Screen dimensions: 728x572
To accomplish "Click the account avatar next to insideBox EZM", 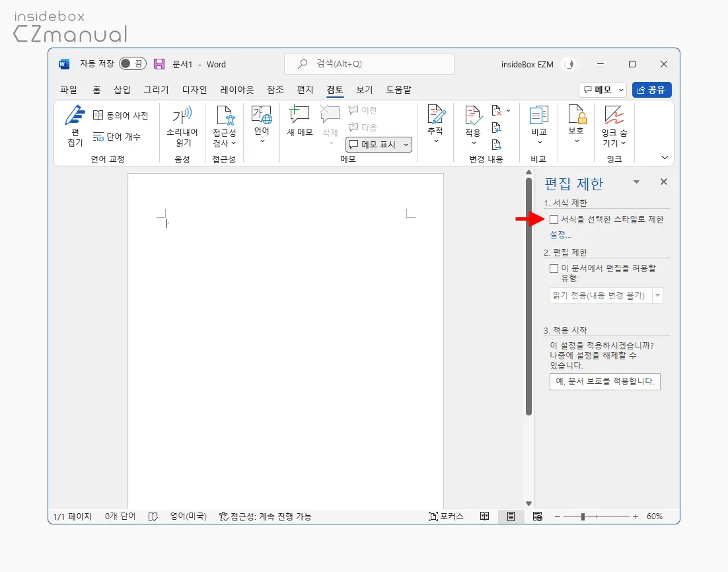I will [x=569, y=64].
